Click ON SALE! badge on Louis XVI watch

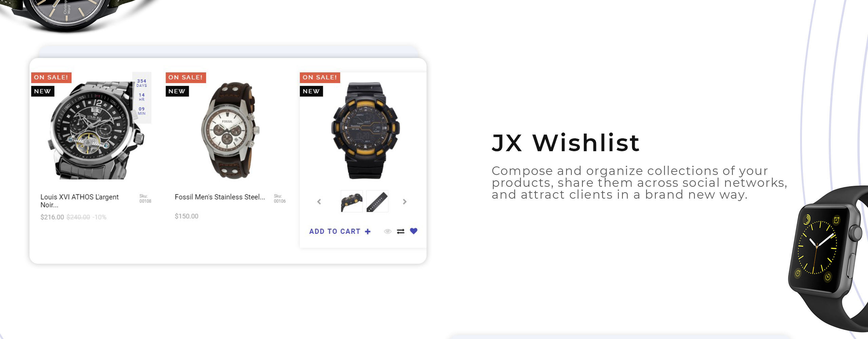51,77
